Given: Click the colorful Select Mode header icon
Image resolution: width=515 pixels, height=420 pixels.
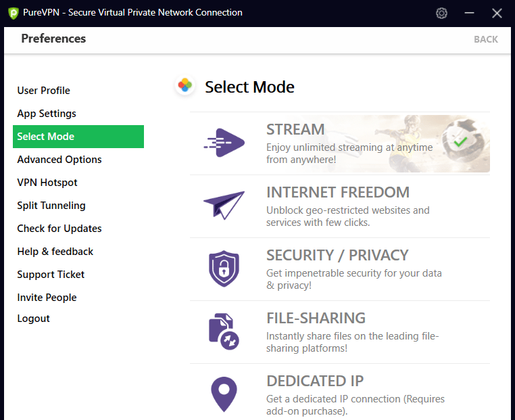Looking at the screenshot, I should [185, 86].
